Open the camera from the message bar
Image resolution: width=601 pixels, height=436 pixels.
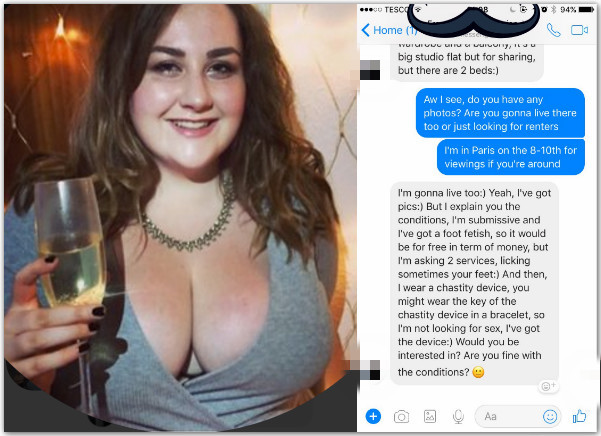click(x=401, y=416)
